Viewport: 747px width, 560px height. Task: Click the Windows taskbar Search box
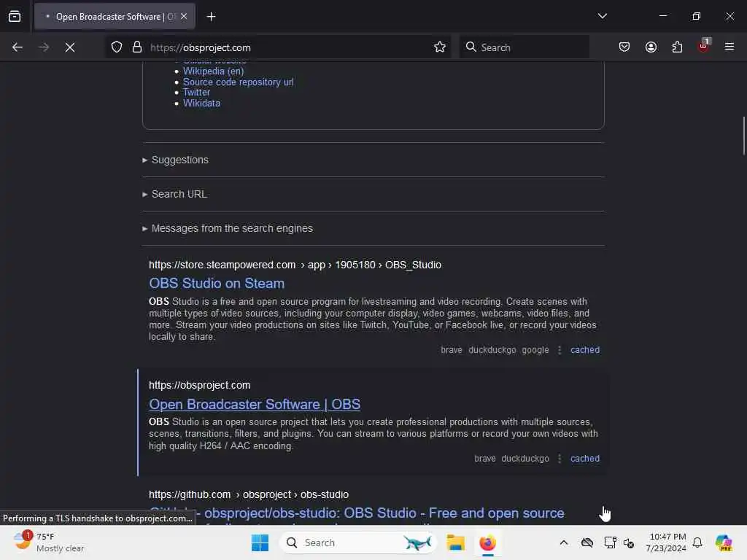pyautogui.click(x=359, y=542)
